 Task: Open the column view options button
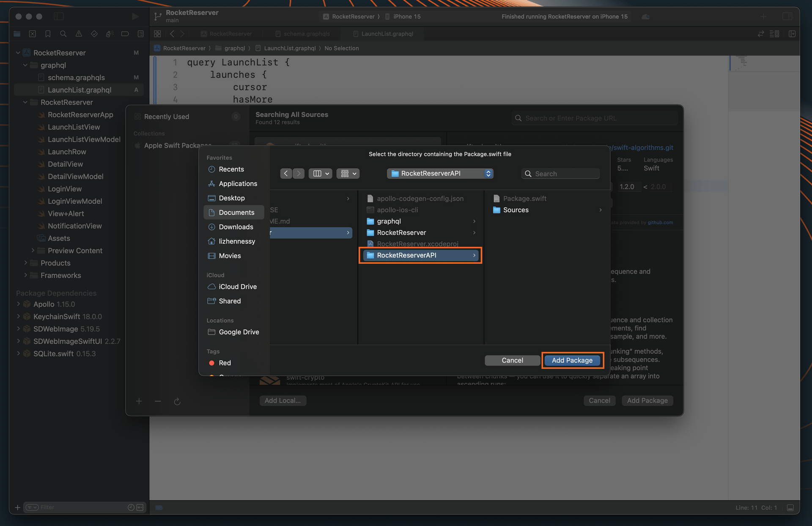[321, 173]
